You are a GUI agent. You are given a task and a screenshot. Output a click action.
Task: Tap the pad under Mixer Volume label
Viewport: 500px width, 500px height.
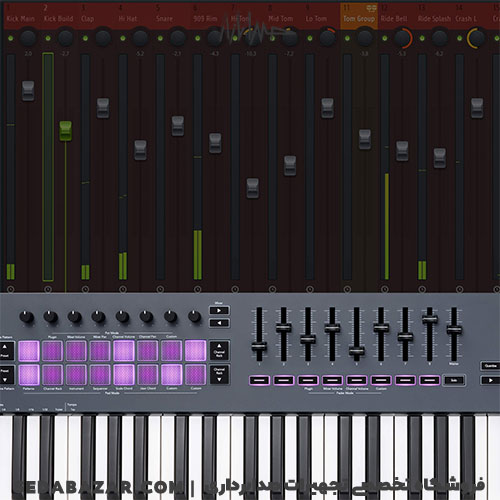click(x=76, y=351)
